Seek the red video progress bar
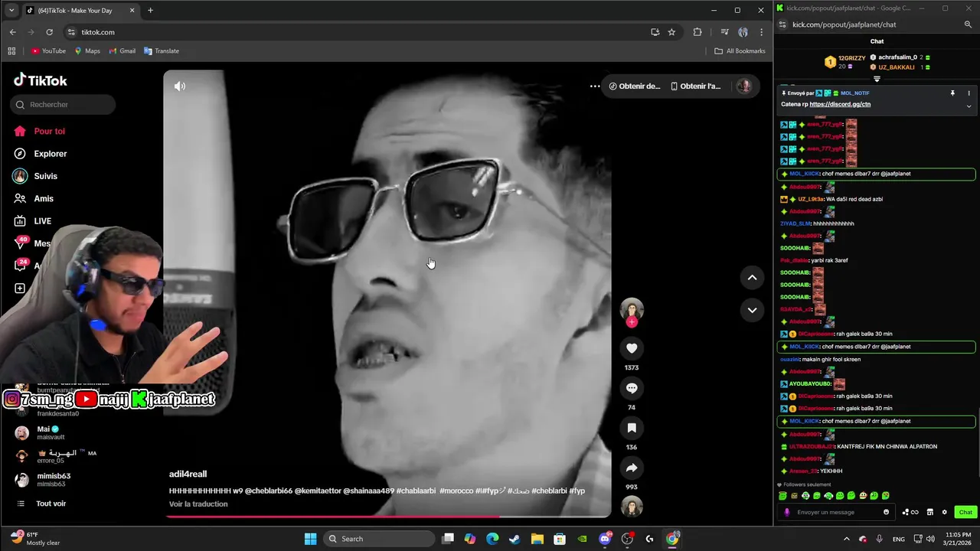 (387, 516)
